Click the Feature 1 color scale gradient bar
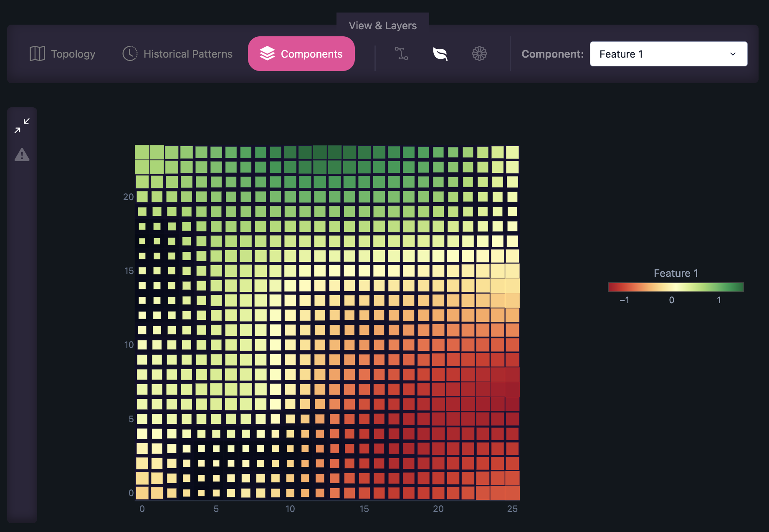The image size is (769, 532). pyautogui.click(x=676, y=287)
